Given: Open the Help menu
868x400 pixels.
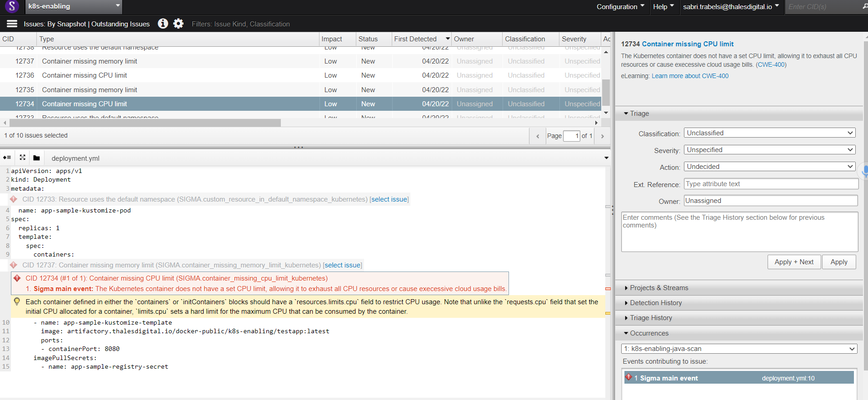Looking at the screenshot, I should pyautogui.click(x=663, y=6).
